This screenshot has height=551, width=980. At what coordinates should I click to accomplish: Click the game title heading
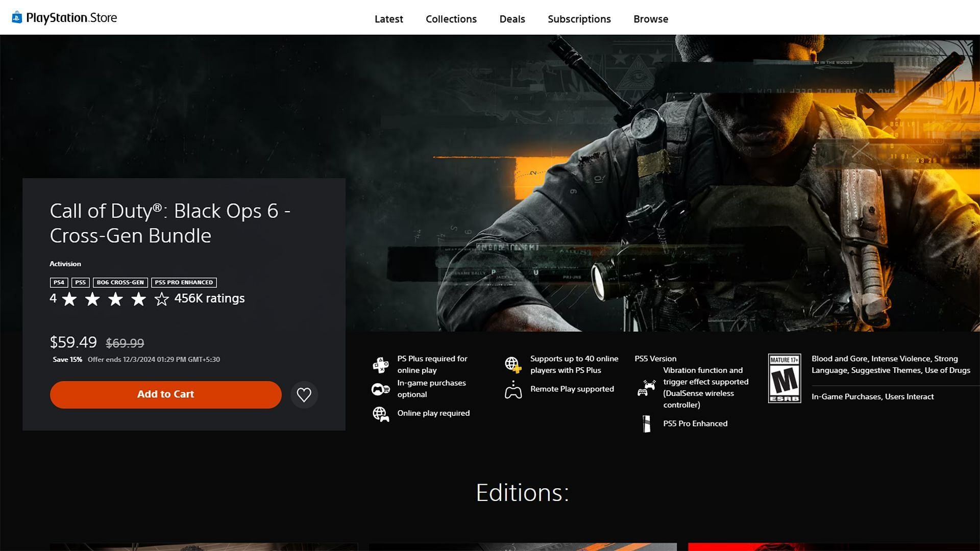(x=170, y=223)
